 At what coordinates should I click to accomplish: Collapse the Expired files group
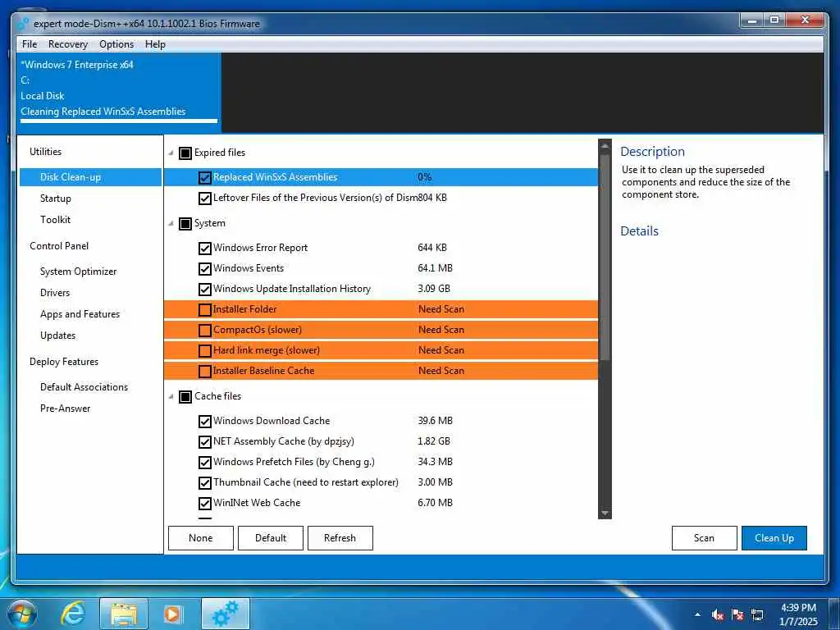point(171,153)
